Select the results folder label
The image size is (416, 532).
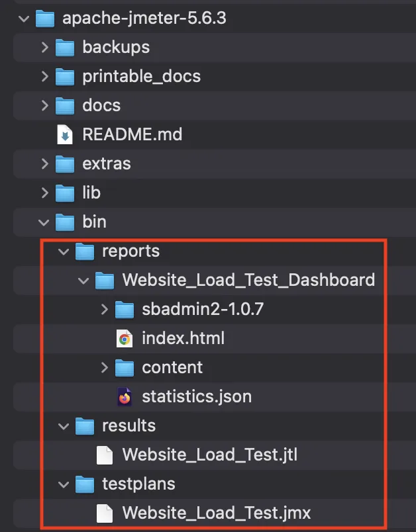tap(129, 426)
